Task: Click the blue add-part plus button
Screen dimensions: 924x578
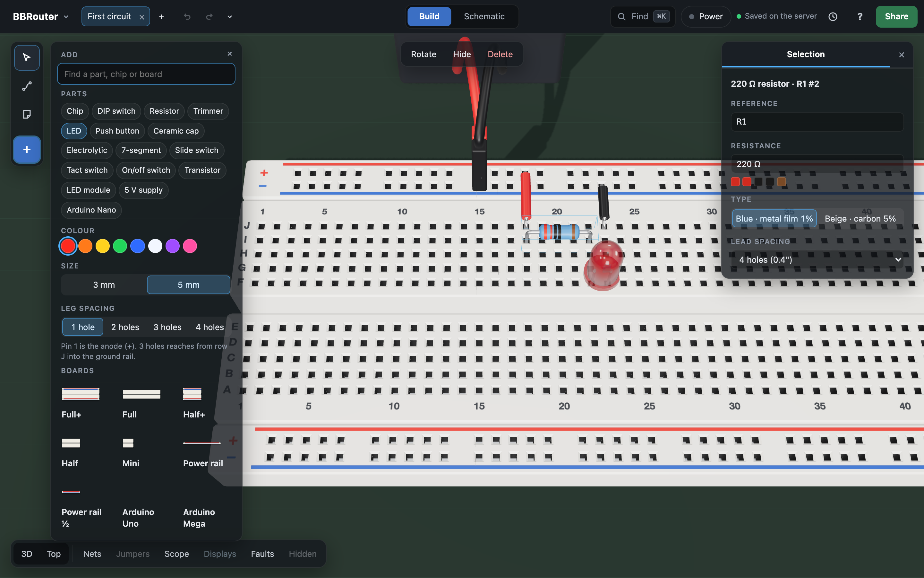Action: point(27,149)
